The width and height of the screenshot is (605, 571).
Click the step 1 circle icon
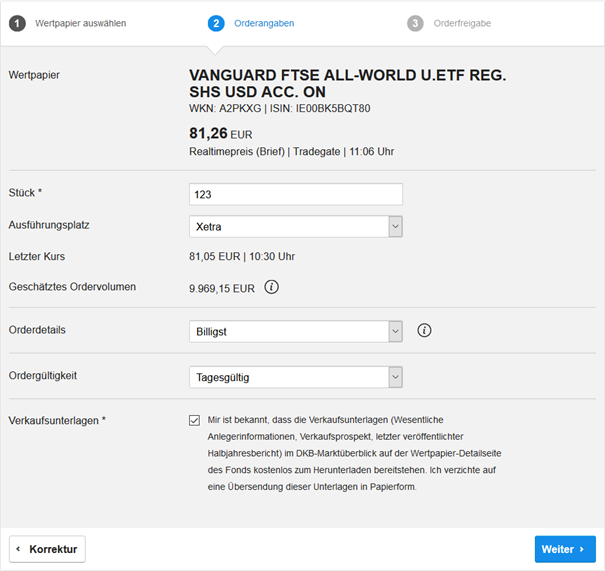17,23
